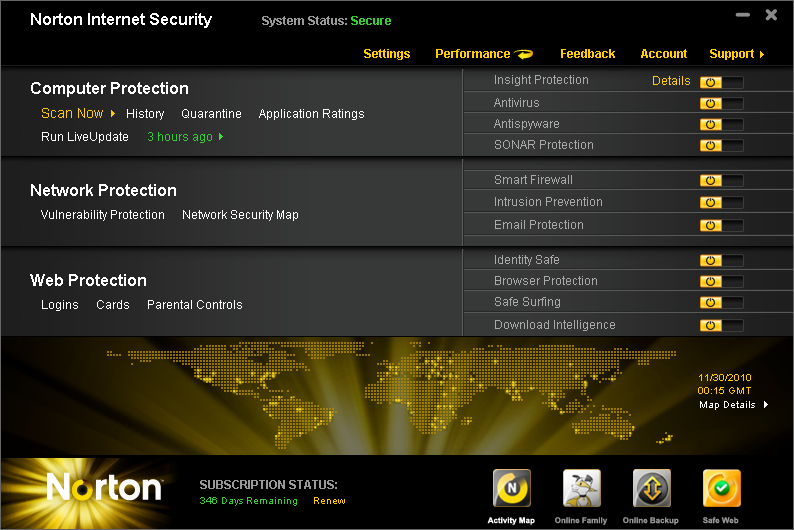Click the Performance arrow icon

pyautogui.click(x=524, y=54)
